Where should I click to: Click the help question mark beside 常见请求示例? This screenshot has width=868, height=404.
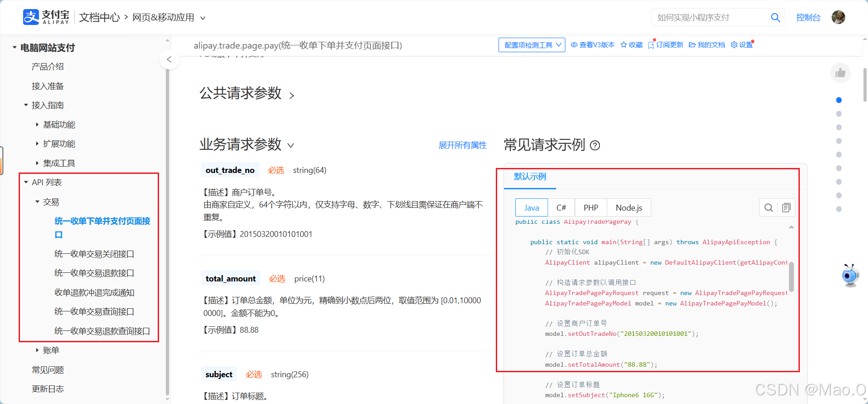click(595, 145)
